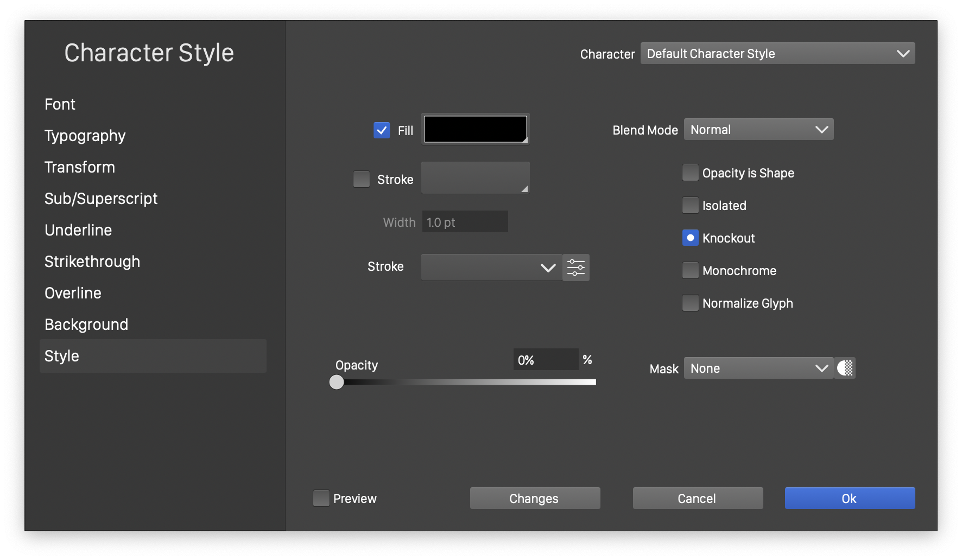This screenshot has height=560, width=962.
Task: Open the Blend Mode dropdown
Action: (758, 130)
